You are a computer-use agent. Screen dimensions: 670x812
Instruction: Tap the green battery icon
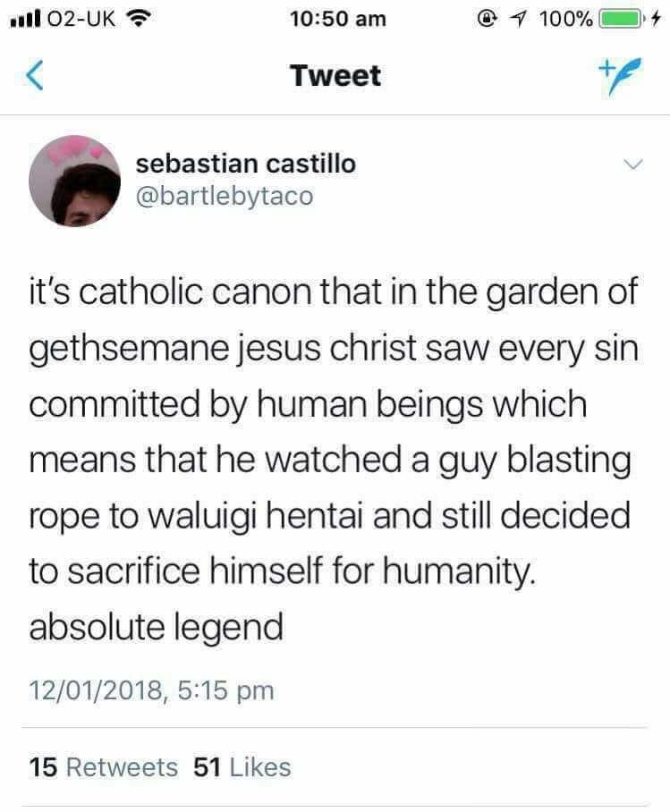621,20
